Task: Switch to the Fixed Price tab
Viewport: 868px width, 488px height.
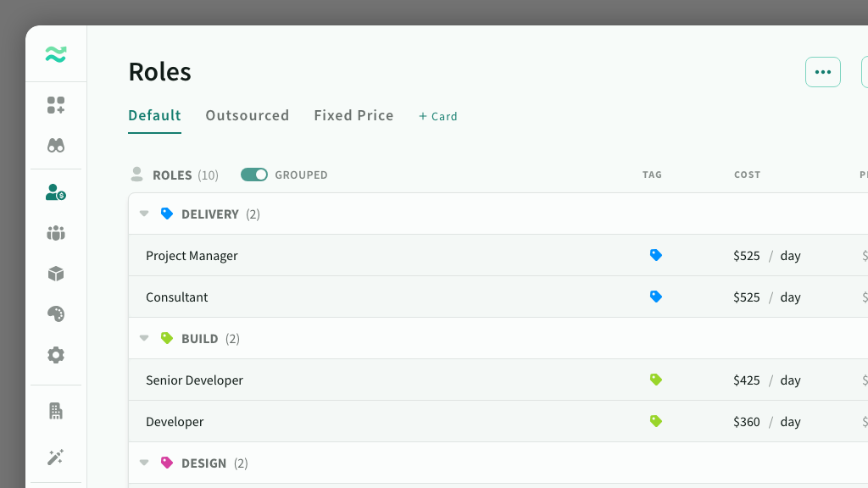Action: tap(353, 115)
